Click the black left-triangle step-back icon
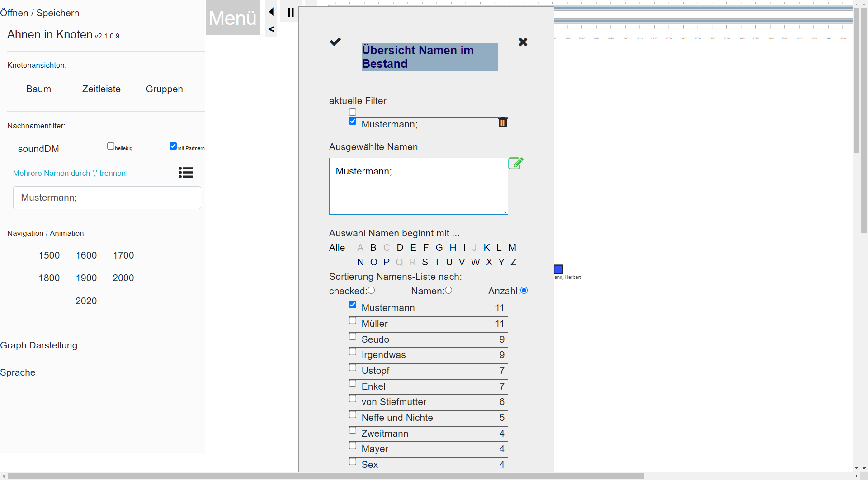The width and height of the screenshot is (868, 480). pos(272,12)
